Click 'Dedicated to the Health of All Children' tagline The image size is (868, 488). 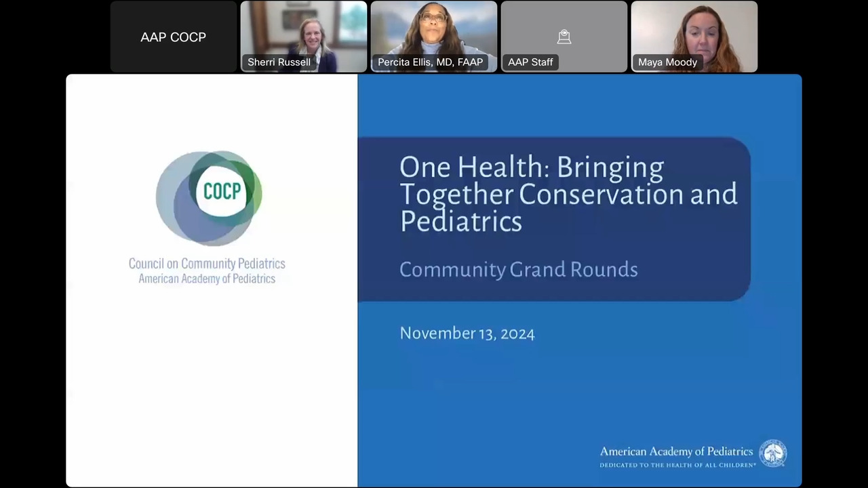[677, 465]
